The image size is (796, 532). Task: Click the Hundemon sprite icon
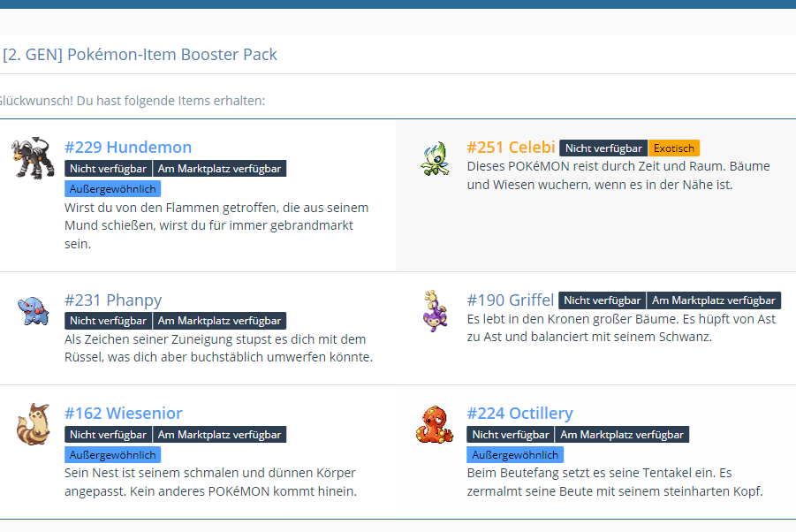coord(33,157)
